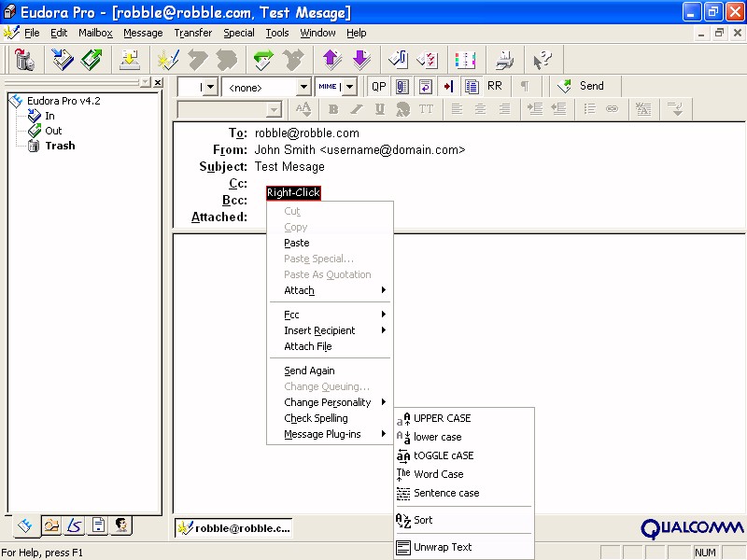
Task: Switch to File Browser tab icon
Action: pos(51,525)
